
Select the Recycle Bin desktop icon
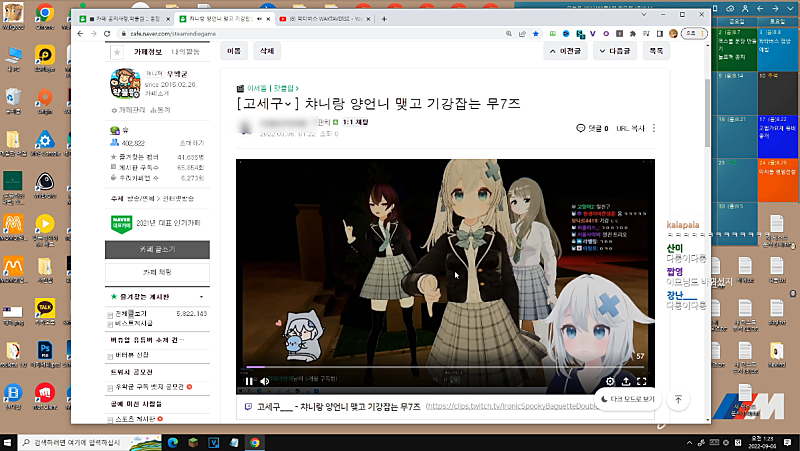tap(13, 100)
